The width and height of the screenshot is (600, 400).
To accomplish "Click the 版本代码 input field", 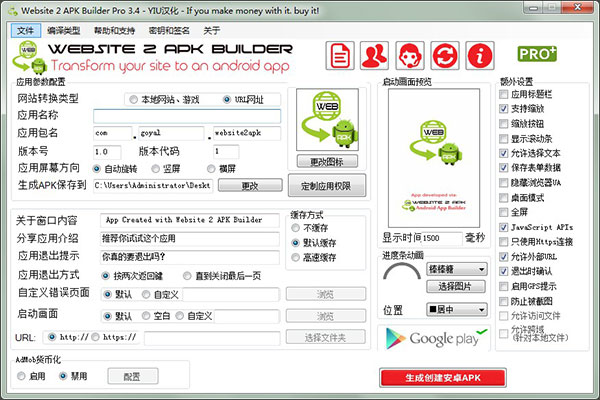I will (226, 152).
